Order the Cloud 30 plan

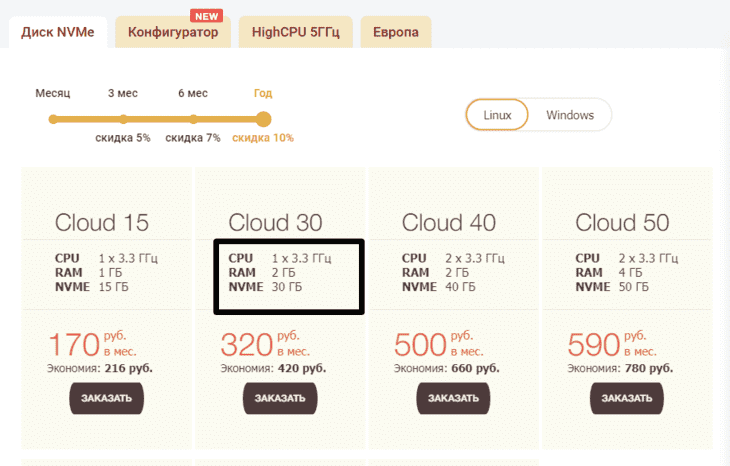point(280,398)
